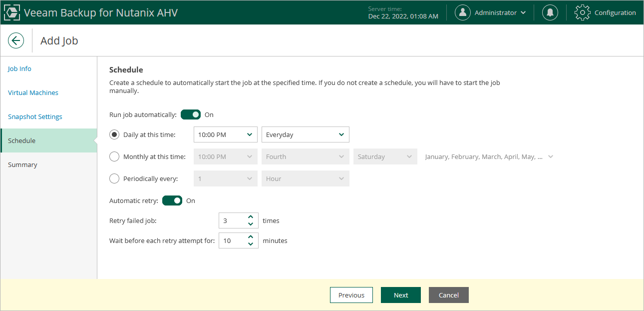Open the Hour unit dropdown

click(306, 178)
